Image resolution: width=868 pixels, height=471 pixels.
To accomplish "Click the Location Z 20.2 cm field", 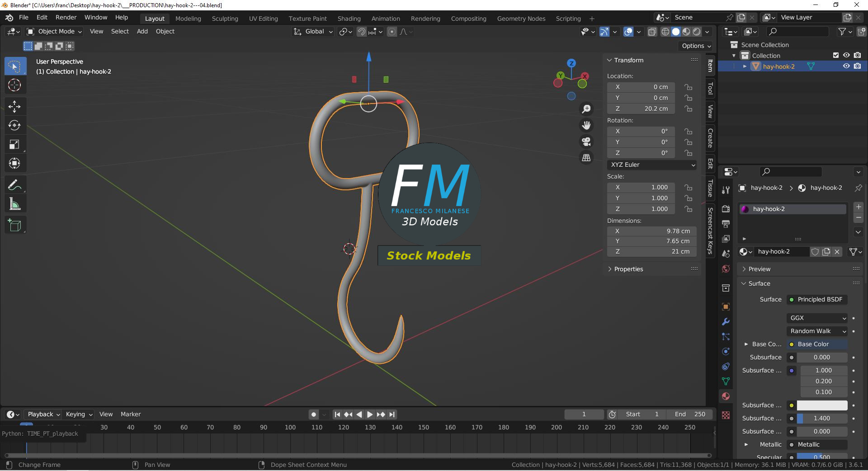I will 641,109.
